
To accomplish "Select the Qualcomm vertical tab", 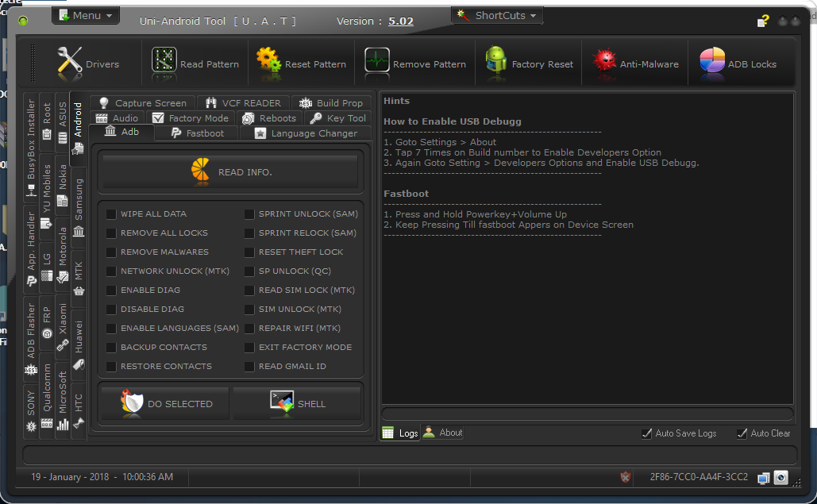I will [x=47, y=396].
